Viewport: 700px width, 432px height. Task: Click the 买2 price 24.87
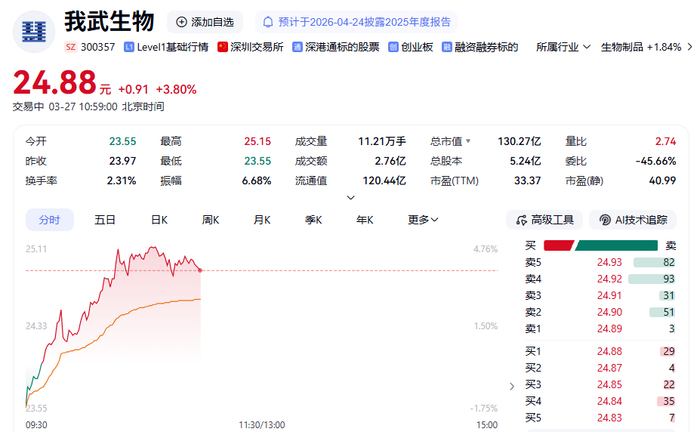click(609, 368)
